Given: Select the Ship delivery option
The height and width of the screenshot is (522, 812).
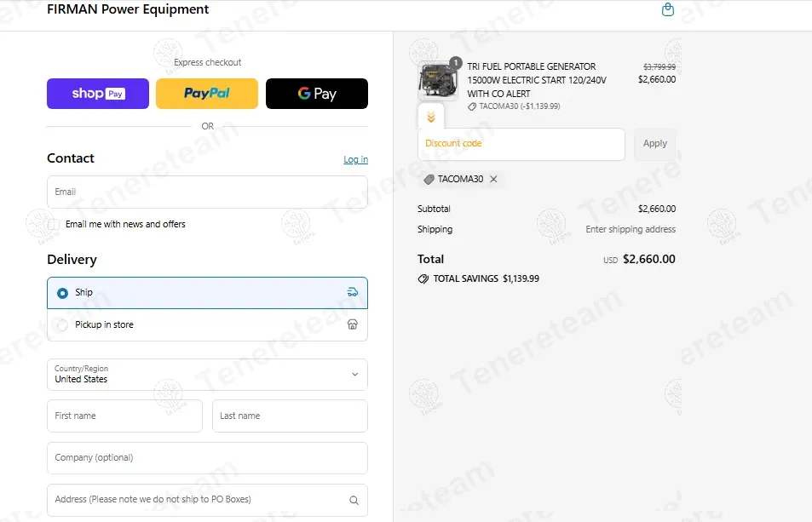Looking at the screenshot, I should click(207, 293).
